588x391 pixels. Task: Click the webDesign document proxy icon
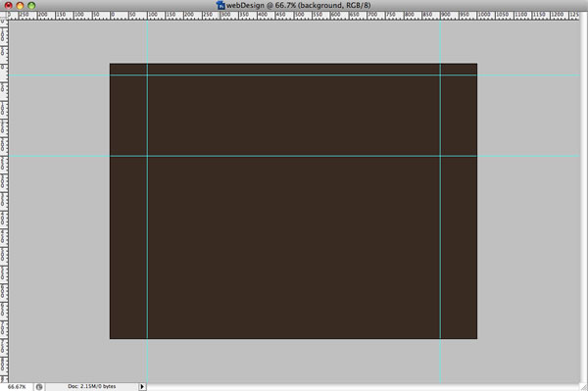[x=220, y=5]
